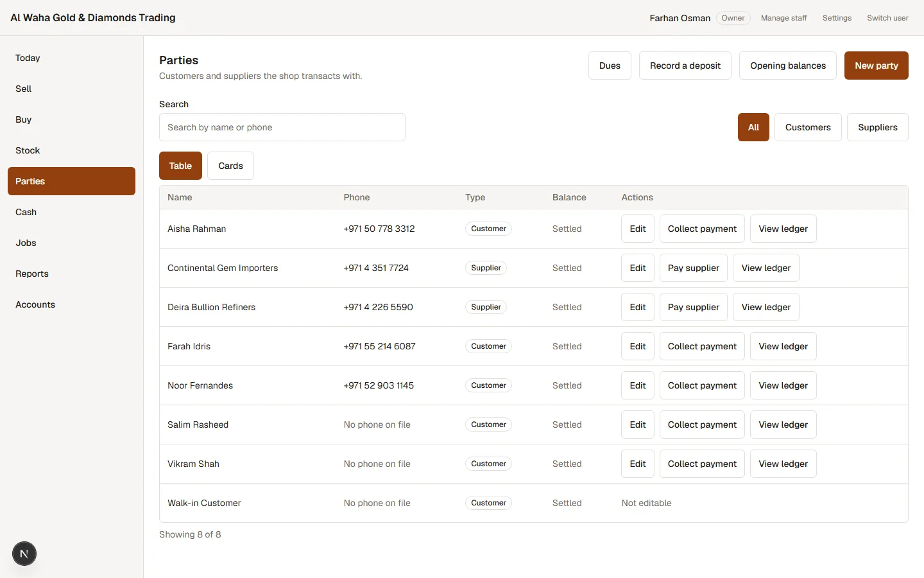Pay supplier Deira Bullion Refiners

[694, 307]
